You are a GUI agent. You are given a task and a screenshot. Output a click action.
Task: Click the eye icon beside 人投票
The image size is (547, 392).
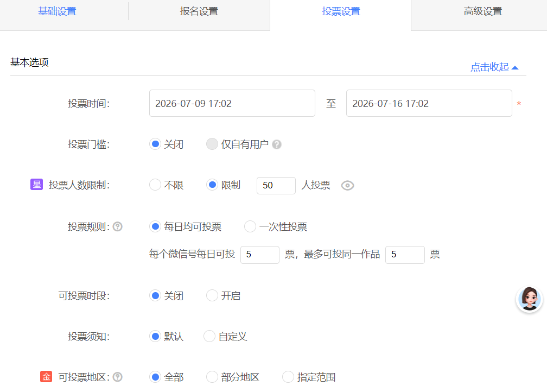pos(347,185)
